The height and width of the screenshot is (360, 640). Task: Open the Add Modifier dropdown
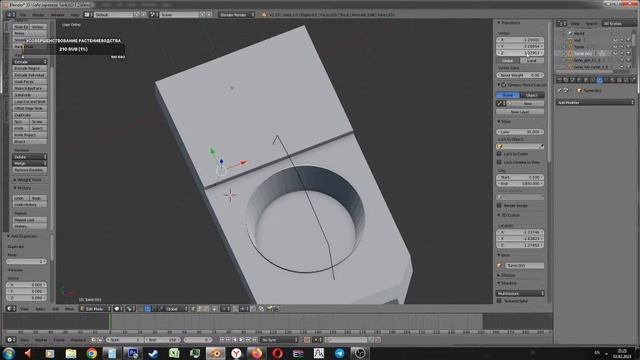tap(596, 102)
